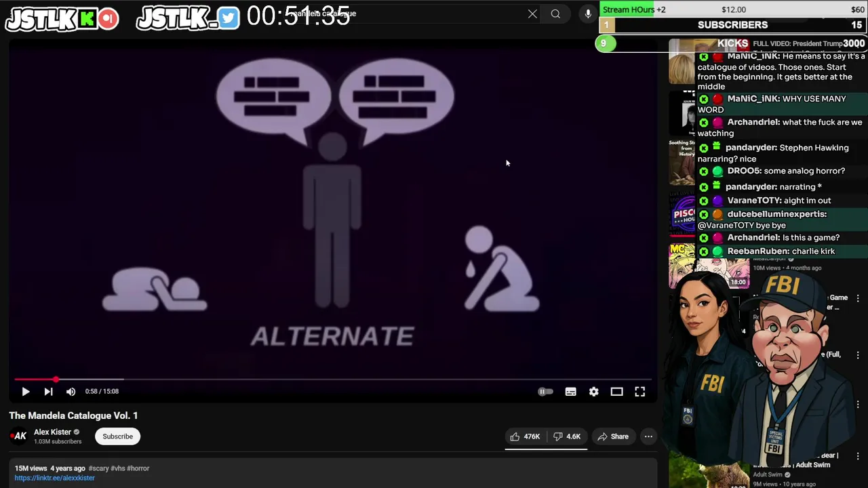Click the video timestamp 0:58 / 15:08
This screenshot has height=488, width=868.
click(x=102, y=392)
